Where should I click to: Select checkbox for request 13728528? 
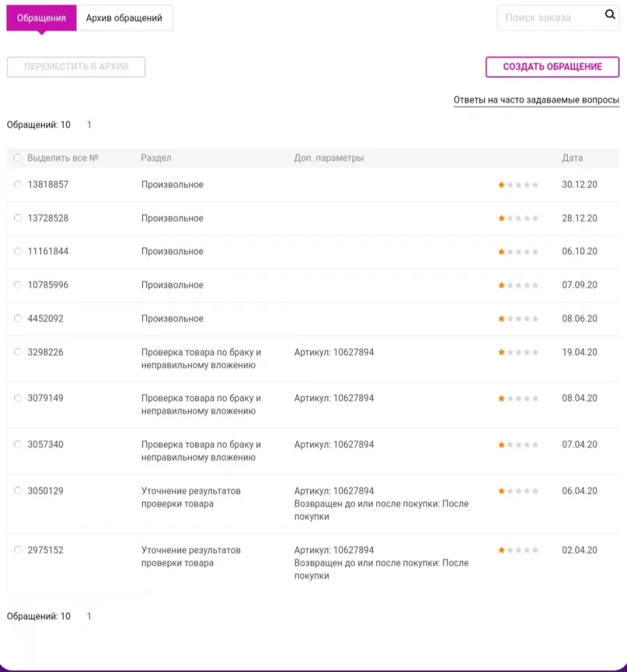point(17,218)
